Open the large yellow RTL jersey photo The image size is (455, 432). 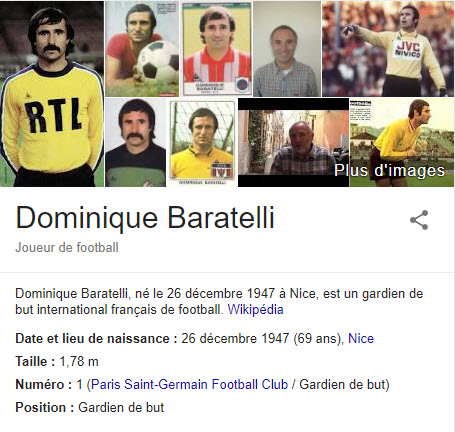[x=52, y=94]
